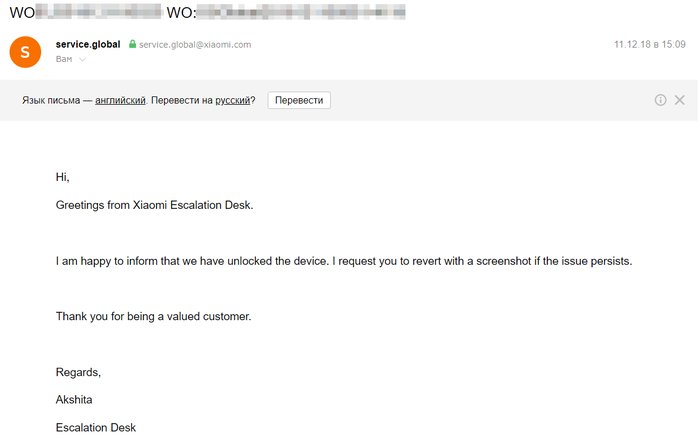
Task: Click the "Regards," closing line
Action: click(x=78, y=373)
